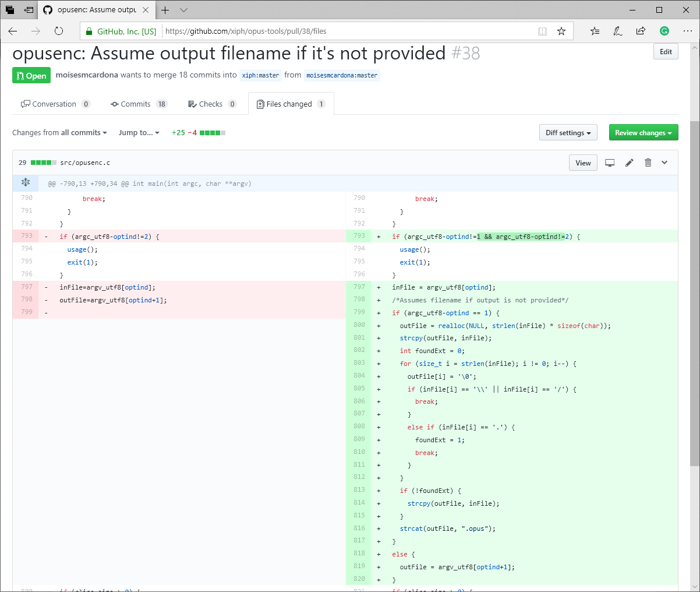Image resolution: width=700 pixels, height=592 pixels.
Task: Open the Grammarly extension
Action: 664,31
